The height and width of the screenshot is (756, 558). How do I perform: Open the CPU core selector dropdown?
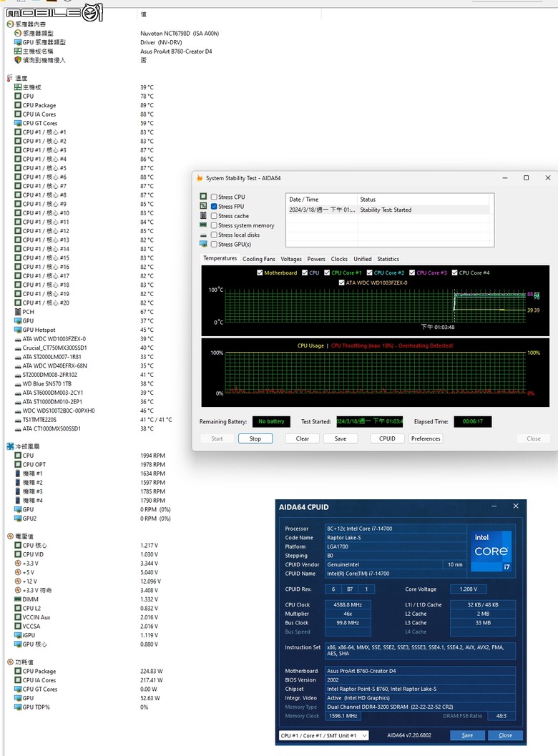324,735
